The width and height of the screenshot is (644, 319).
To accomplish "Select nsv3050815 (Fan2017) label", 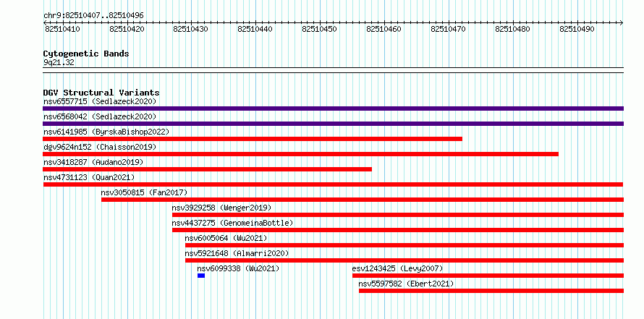I will (x=144, y=192).
